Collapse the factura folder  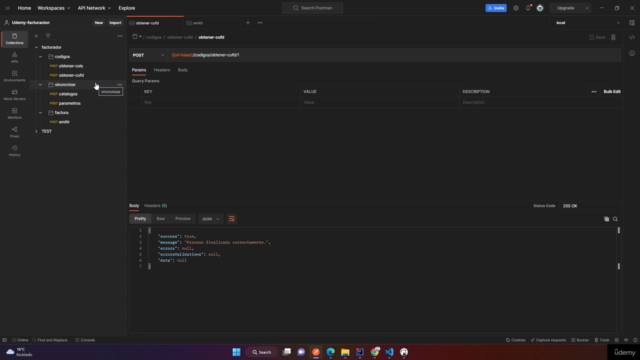click(x=40, y=113)
